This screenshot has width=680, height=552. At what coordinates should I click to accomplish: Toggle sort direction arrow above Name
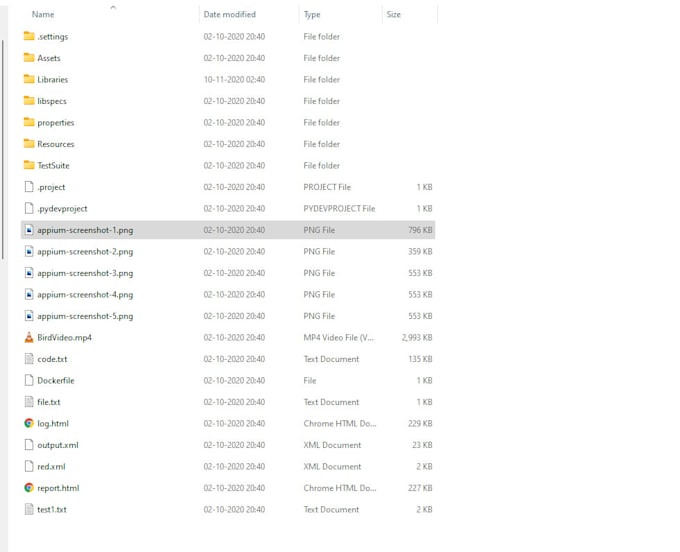pyautogui.click(x=113, y=7)
